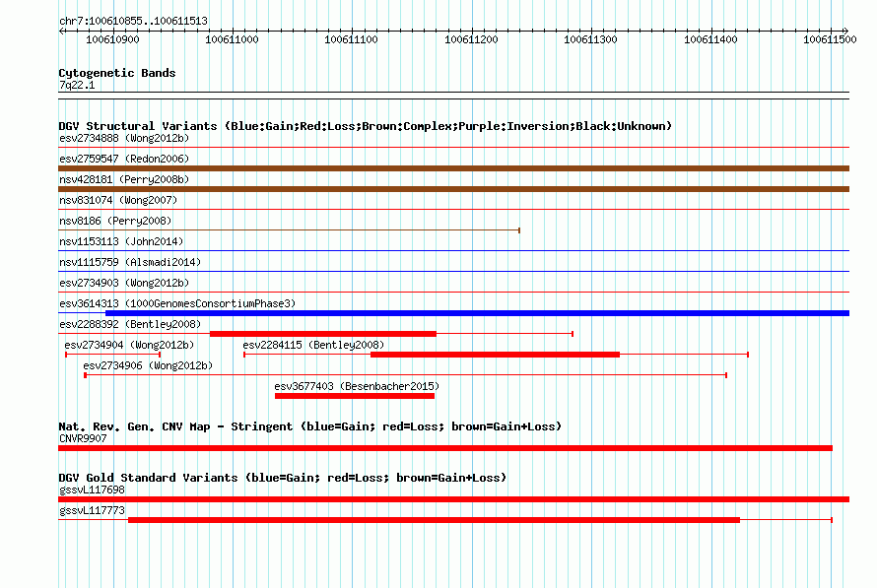Viewport: 877px width, 588px height.
Task: Click the DGV Structural Variants track title
Action: pyautogui.click(x=366, y=126)
